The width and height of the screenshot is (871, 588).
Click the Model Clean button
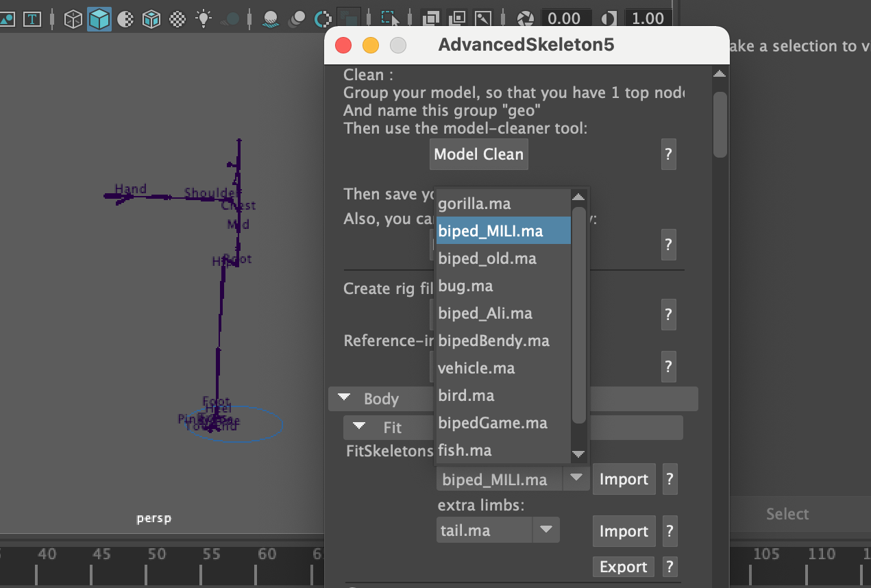[x=479, y=155]
